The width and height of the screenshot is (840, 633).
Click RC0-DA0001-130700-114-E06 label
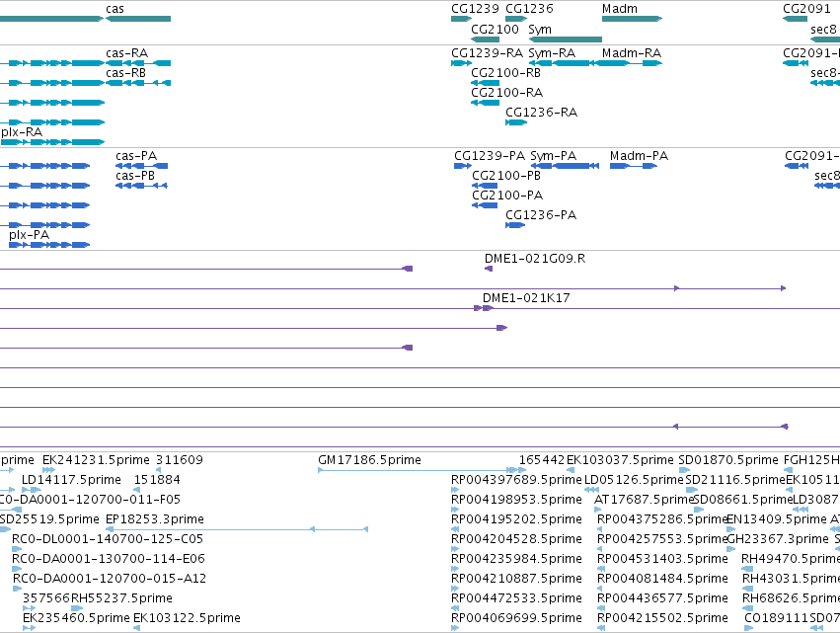[109, 559]
